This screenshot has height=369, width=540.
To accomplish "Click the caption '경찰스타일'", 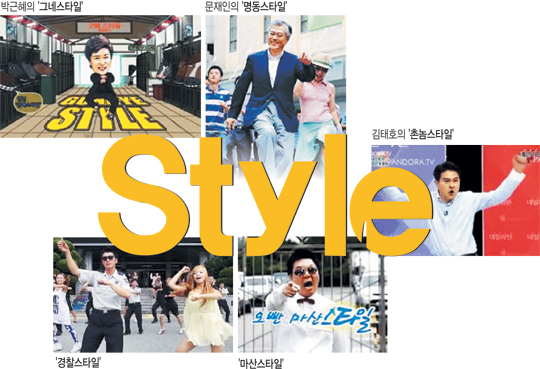I will [79, 362].
